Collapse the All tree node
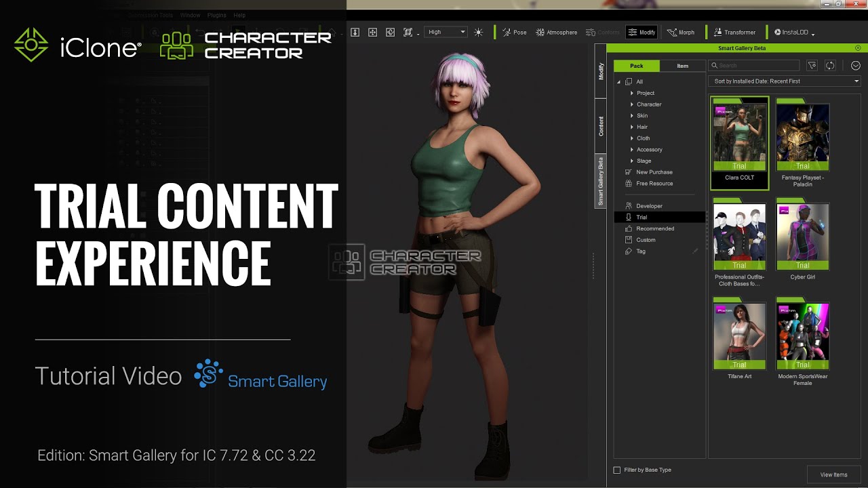 (618, 82)
